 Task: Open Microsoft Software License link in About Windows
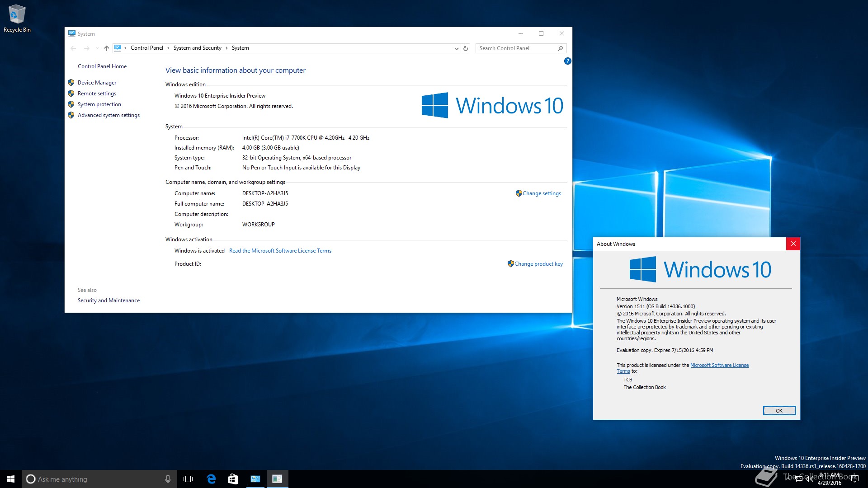[719, 365]
